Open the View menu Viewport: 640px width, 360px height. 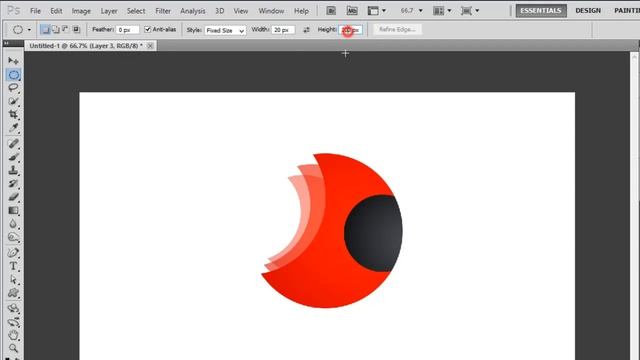point(241,11)
